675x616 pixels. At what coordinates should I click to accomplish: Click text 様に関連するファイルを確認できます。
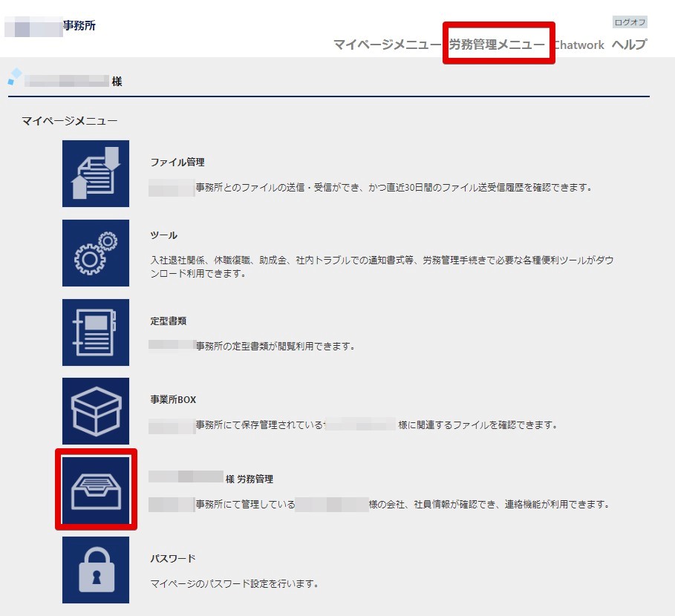[x=477, y=425]
